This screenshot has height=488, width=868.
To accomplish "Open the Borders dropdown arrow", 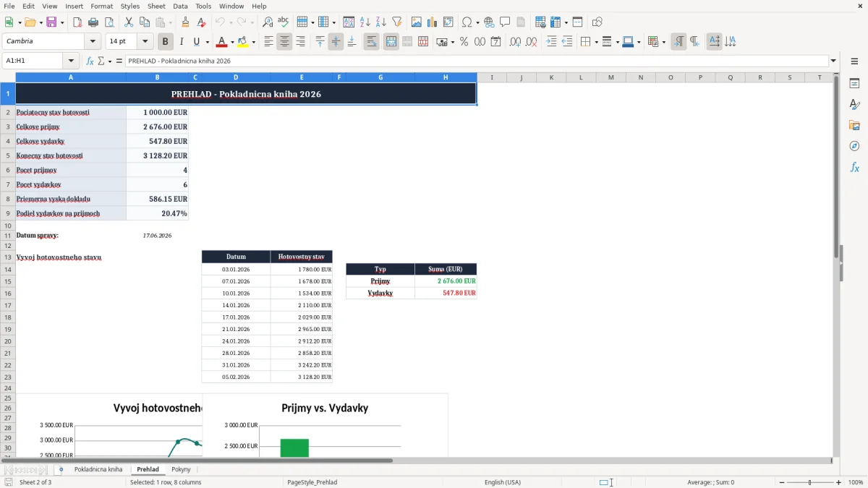I will pos(596,42).
